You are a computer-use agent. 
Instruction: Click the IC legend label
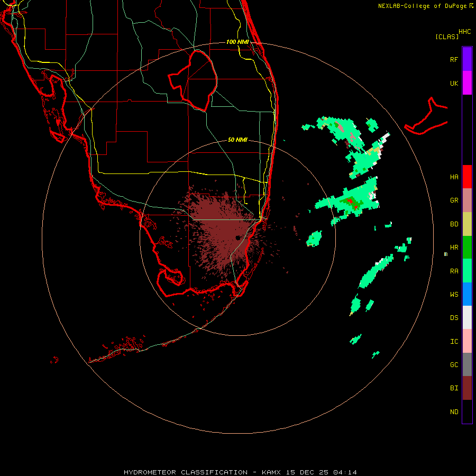tap(454, 342)
